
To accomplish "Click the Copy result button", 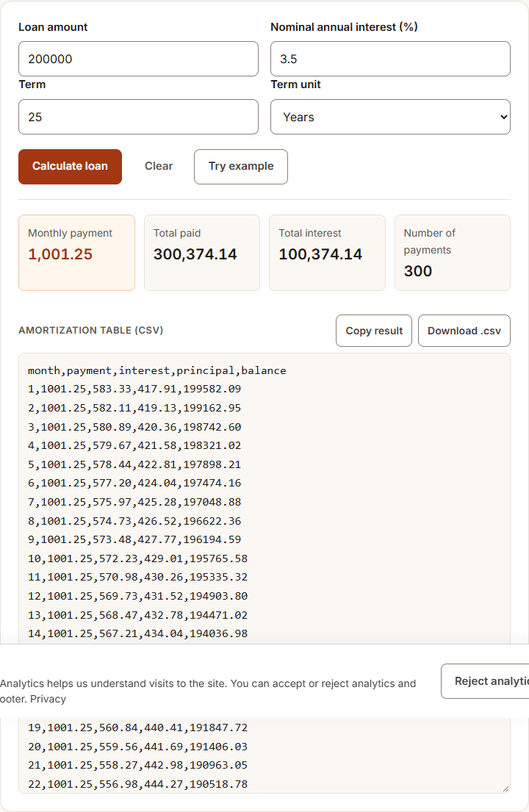I will click(374, 331).
